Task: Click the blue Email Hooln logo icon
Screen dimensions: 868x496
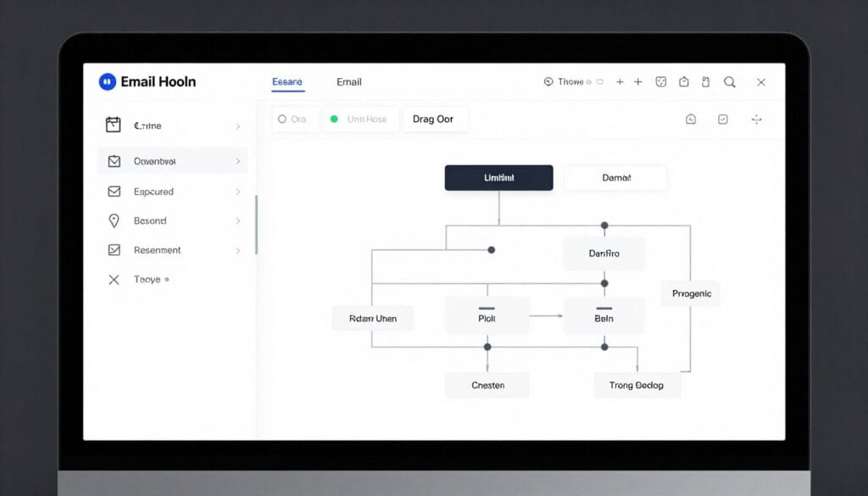Action: click(x=108, y=82)
